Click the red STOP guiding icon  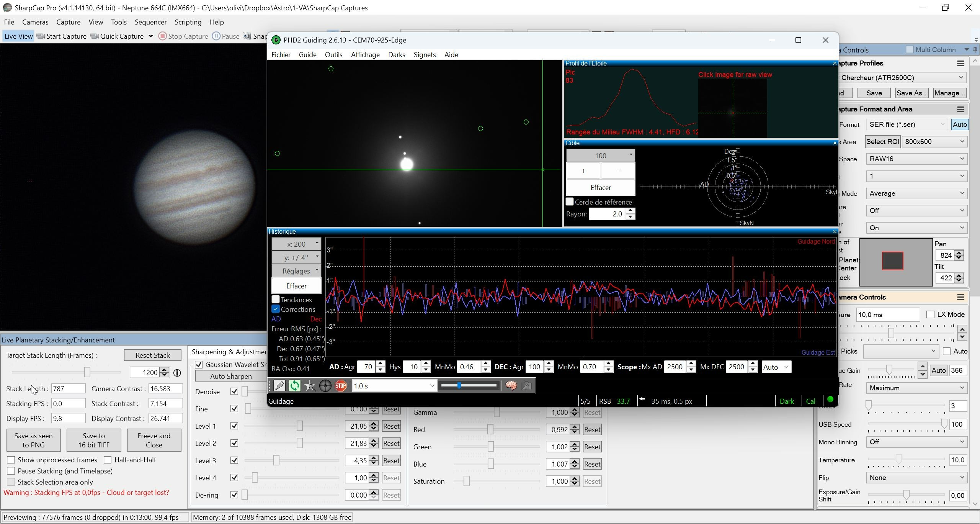tap(341, 386)
